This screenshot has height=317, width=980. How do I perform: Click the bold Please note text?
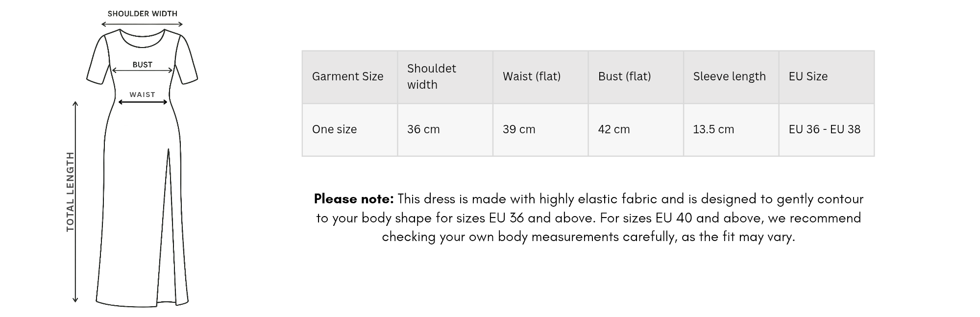[x=354, y=199]
